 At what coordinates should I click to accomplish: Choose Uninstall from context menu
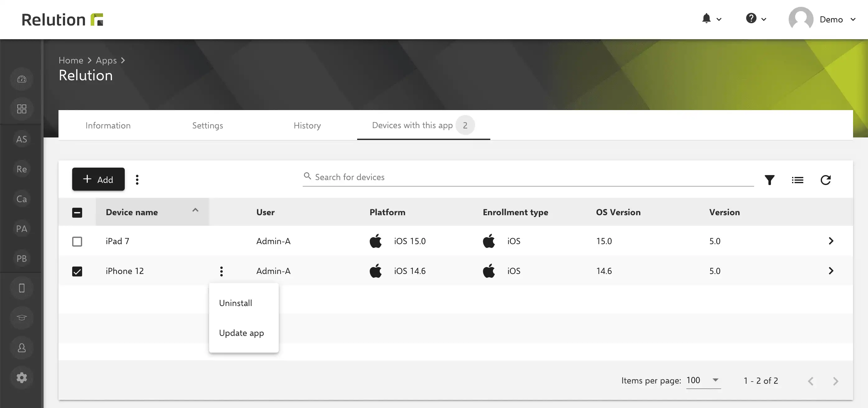244,303
